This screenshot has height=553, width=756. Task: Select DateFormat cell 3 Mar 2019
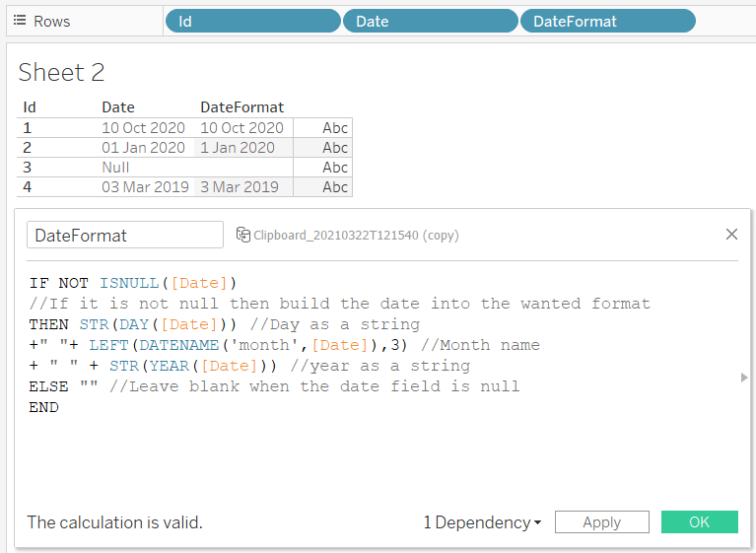pyautogui.click(x=240, y=187)
